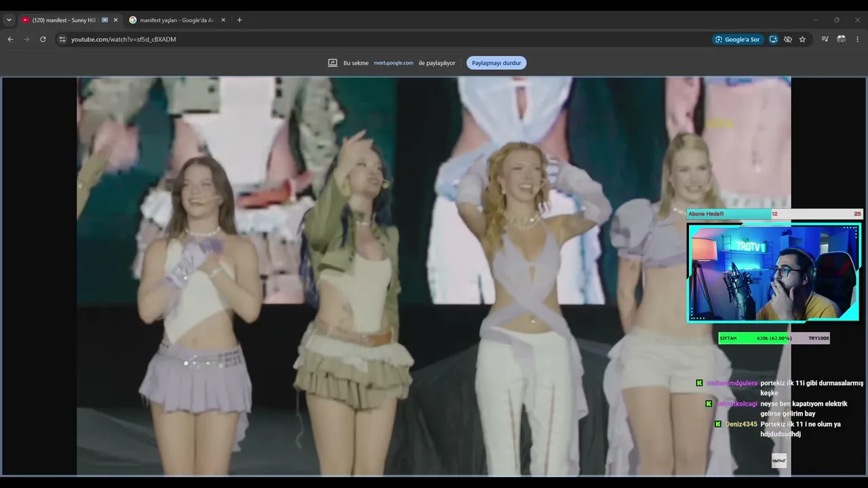Go back to the previous page
868x488 pixels.
pos(10,39)
